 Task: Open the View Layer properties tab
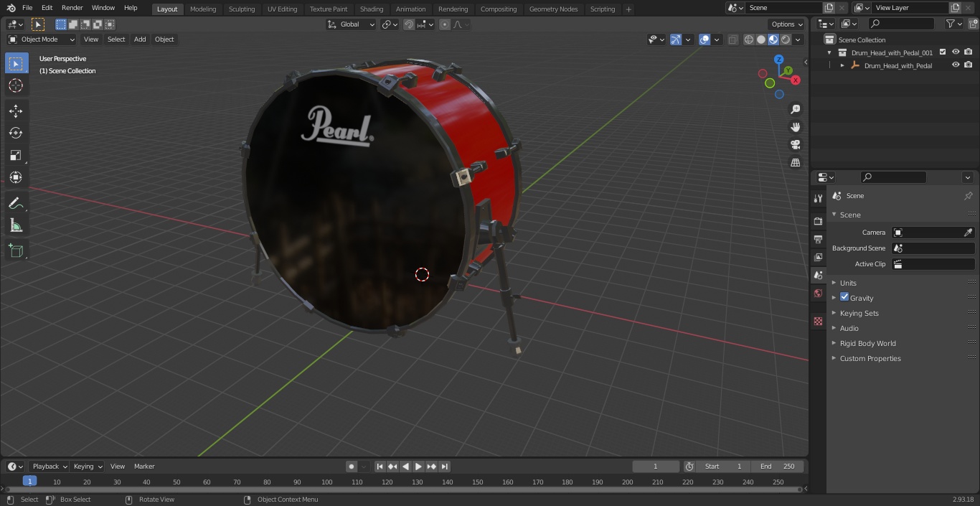tap(818, 257)
